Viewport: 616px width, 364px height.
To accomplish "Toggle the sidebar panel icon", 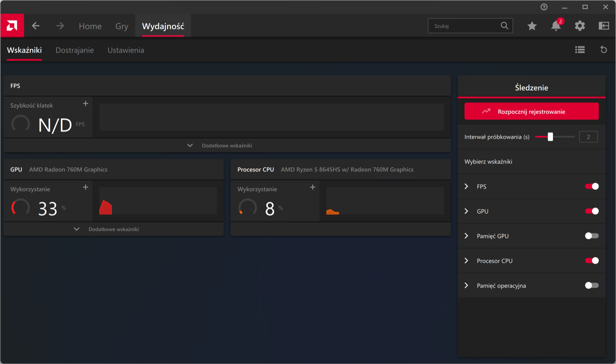I will tap(604, 26).
